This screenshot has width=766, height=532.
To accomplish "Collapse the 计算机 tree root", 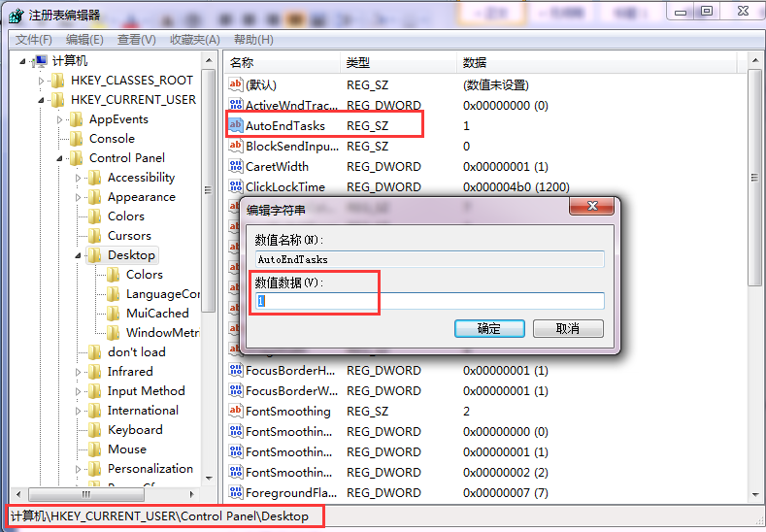I will click(22, 61).
